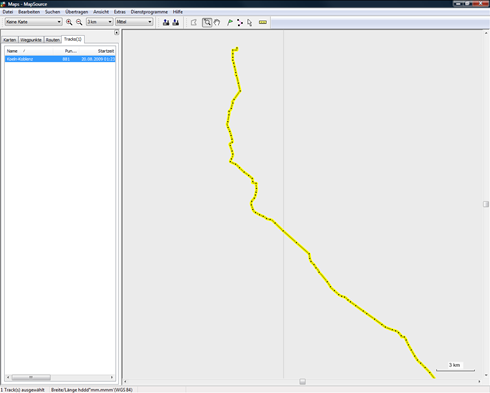490x393 pixels.
Task: Open the Mittel detail level dropdown
Action: click(x=134, y=22)
